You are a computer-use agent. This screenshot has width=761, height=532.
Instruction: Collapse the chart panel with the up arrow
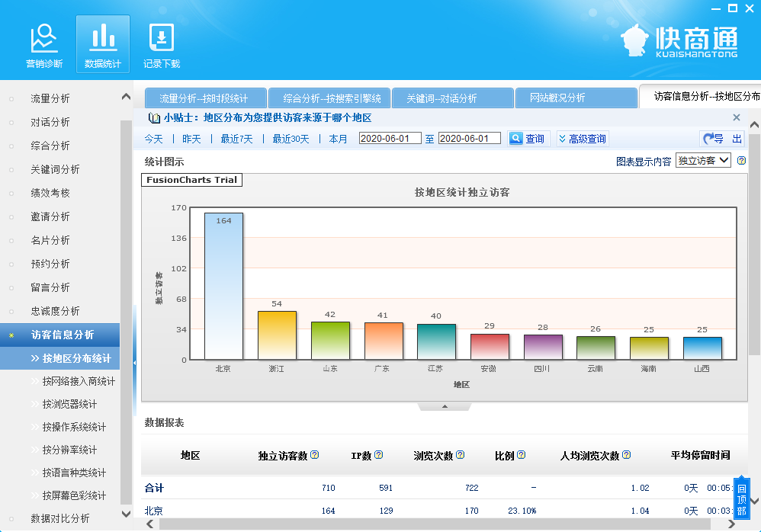[x=445, y=407]
